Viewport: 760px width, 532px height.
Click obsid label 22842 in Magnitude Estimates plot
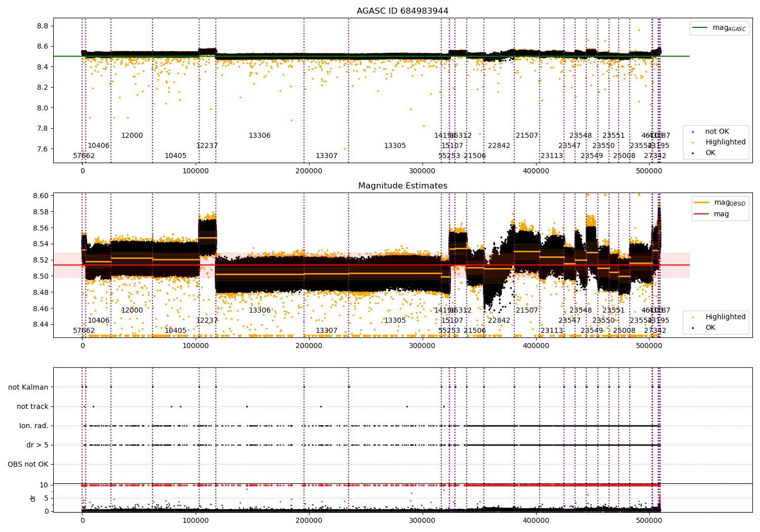tap(499, 321)
